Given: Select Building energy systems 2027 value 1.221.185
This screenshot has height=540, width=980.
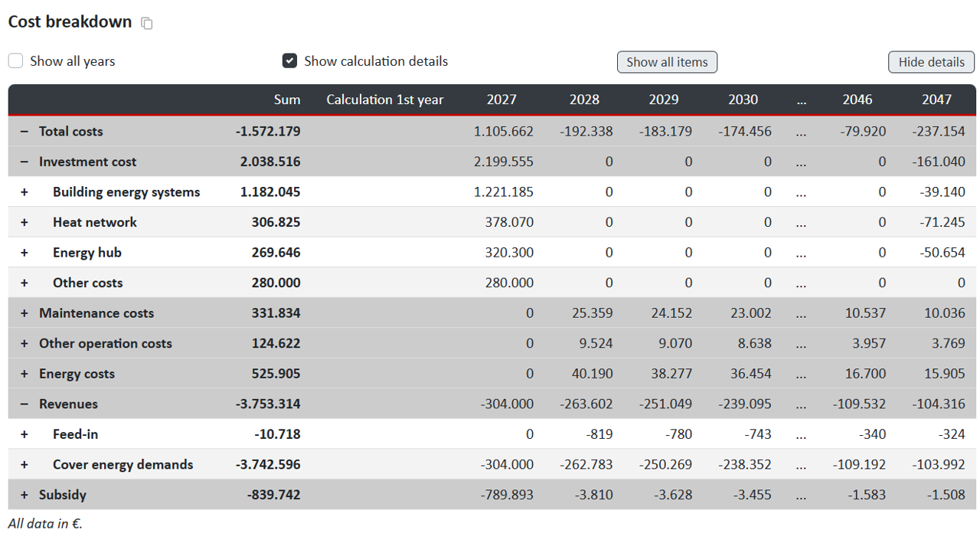Looking at the screenshot, I should (x=504, y=192).
